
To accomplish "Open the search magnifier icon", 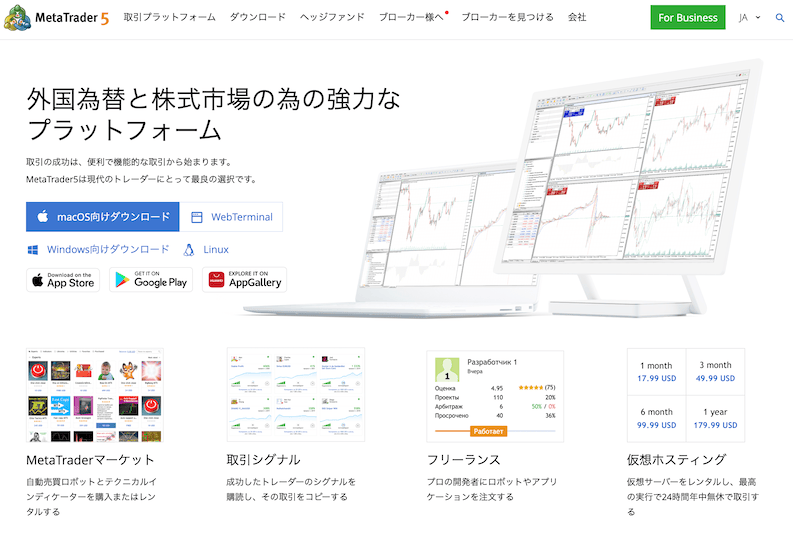I will tap(780, 18).
